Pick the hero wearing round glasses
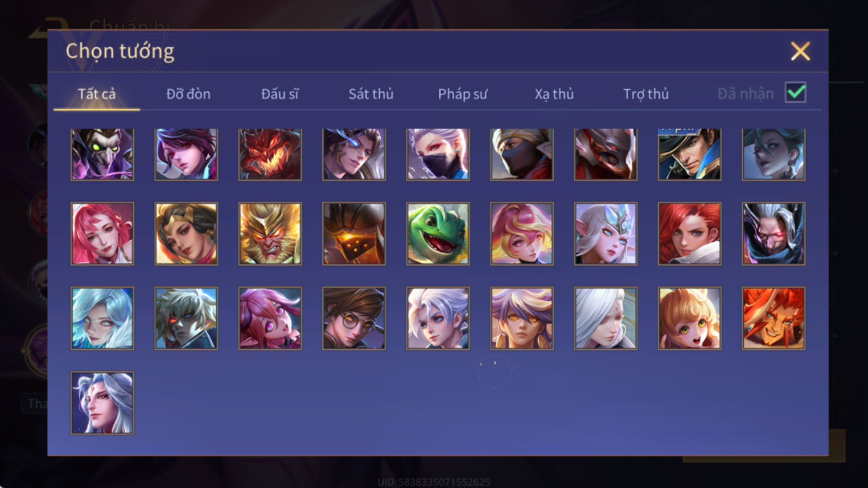This screenshot has height=488, width=868. [354, 318]
